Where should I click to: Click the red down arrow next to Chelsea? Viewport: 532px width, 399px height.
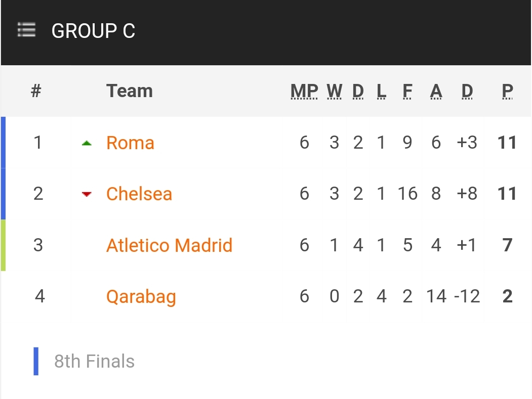coord(87,194)
